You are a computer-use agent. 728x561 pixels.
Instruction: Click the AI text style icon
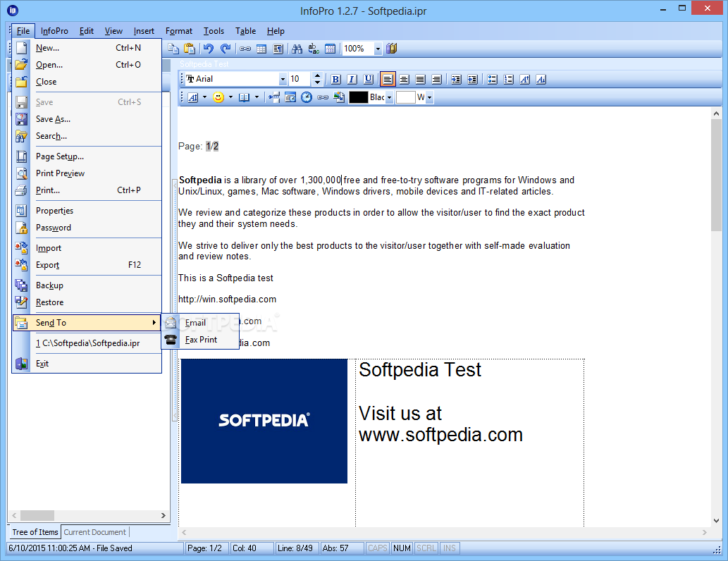[x=193, y=97]
